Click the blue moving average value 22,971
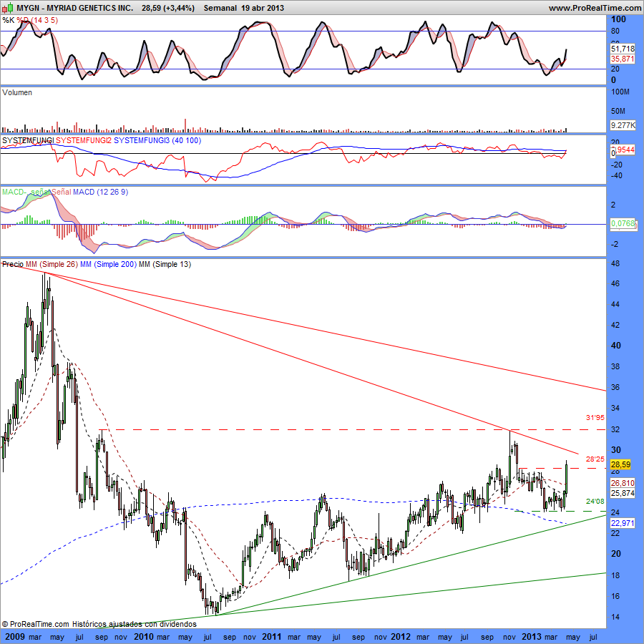Screen dimensions: 644x644 tap(623, 523)
